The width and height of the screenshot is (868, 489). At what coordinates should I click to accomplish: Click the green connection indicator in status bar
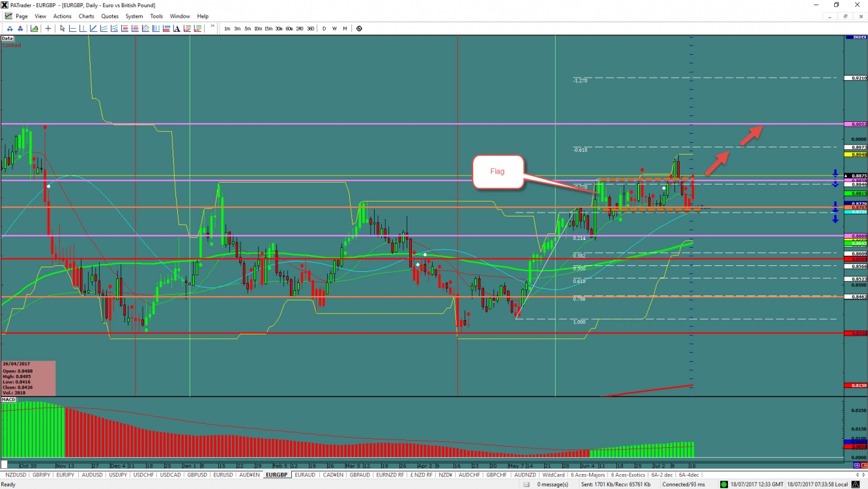[x=723, y=484]
